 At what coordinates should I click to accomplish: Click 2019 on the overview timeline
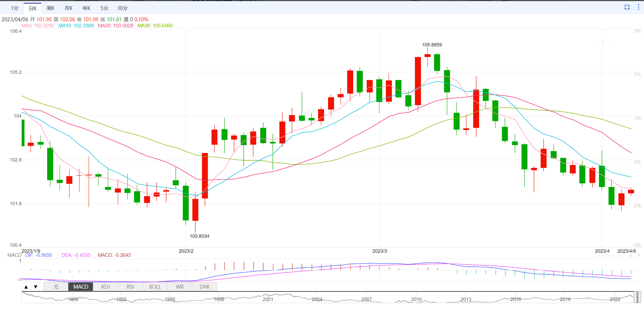[565, 299]
